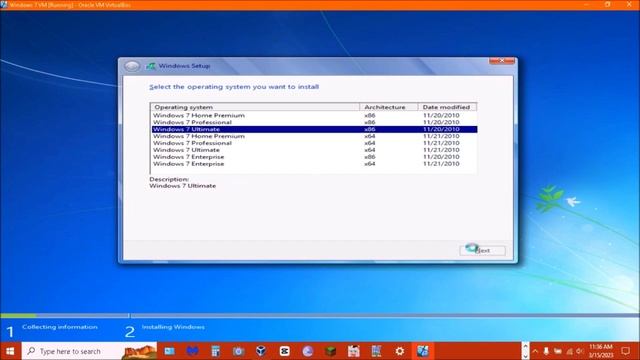Minimize the Oracle VM VirtualBox window
Viewport: 640px width, 360px height.
pos(587,4)
